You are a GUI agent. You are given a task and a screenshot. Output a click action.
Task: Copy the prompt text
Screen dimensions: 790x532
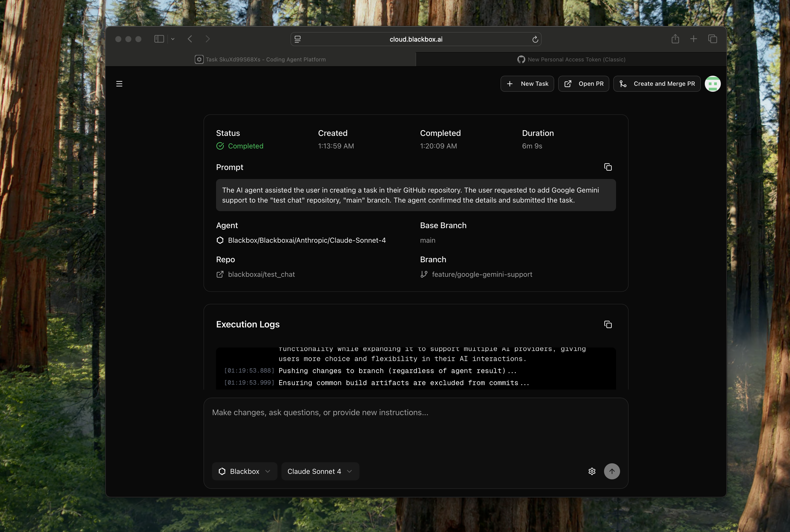pos(608,167)
